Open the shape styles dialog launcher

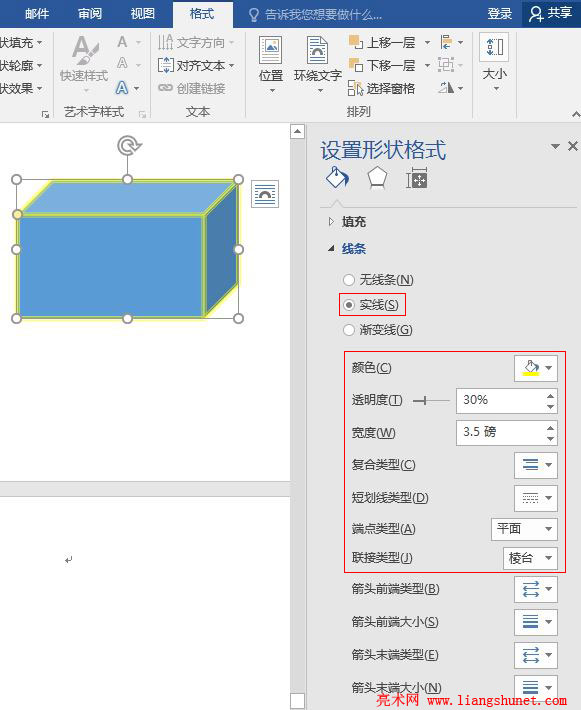[45, 115]
